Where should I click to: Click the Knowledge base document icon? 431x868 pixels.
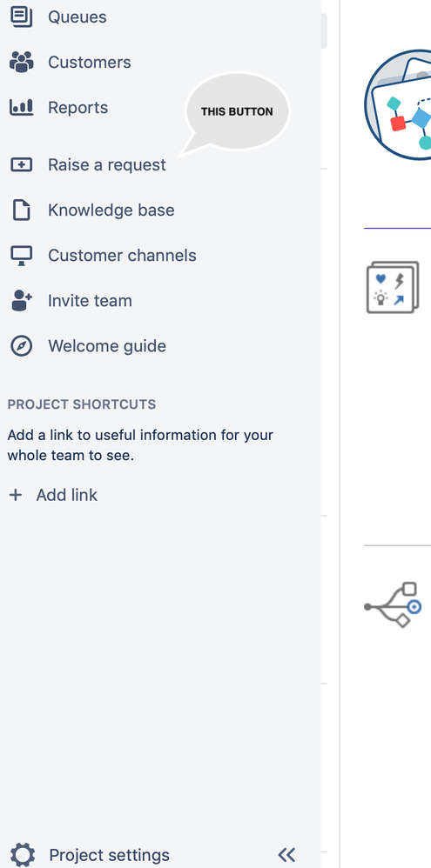[x=21, y=210]
